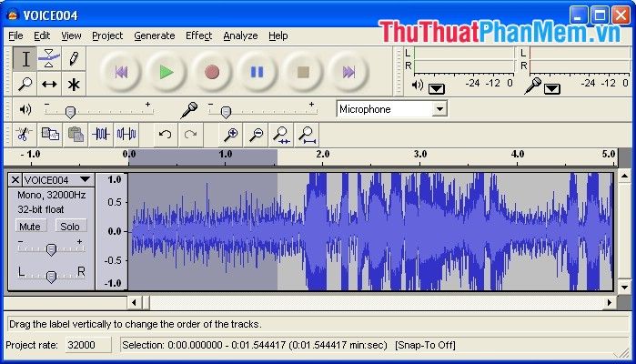Choose the Draw pencil tool

pyautogui.click(x=74, y=59)
